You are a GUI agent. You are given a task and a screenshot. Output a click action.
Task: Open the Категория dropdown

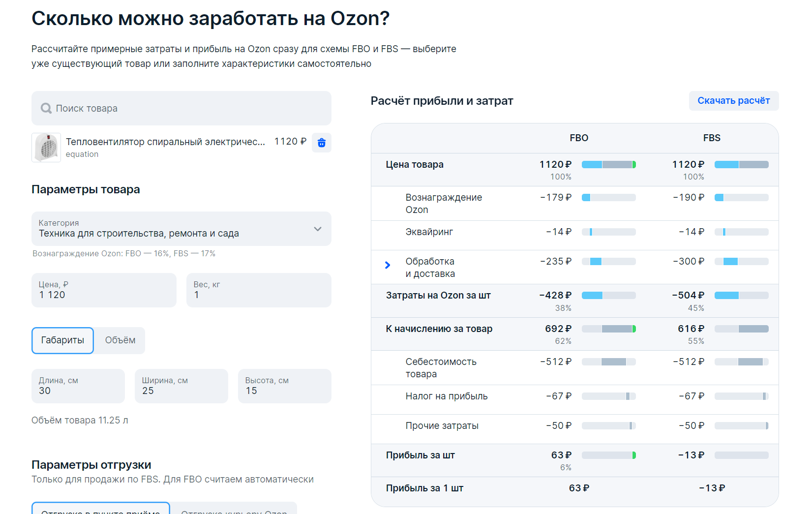[x=181, y=229]
